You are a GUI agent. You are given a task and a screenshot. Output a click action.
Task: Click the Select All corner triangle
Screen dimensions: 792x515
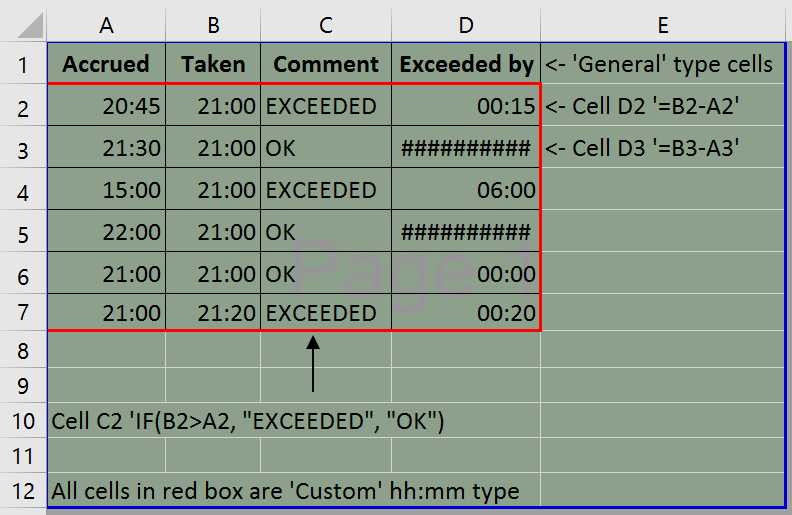29,26
